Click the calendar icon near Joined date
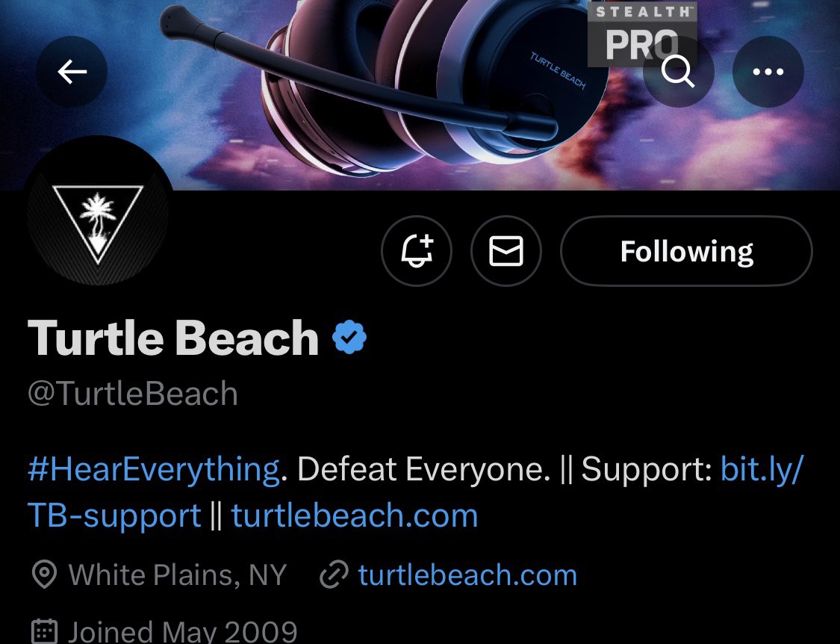The height and width of the screenshot is (644, 840). coord(45,631)
